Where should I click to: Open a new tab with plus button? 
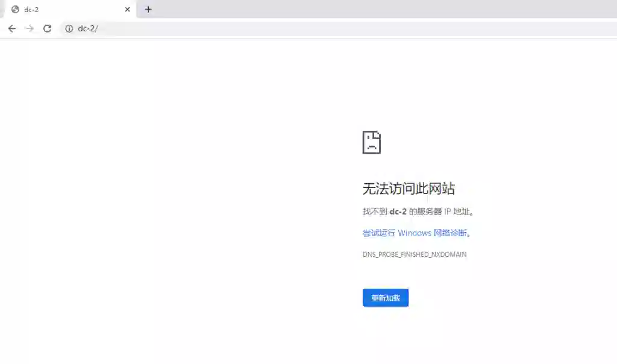coord(148,10)
